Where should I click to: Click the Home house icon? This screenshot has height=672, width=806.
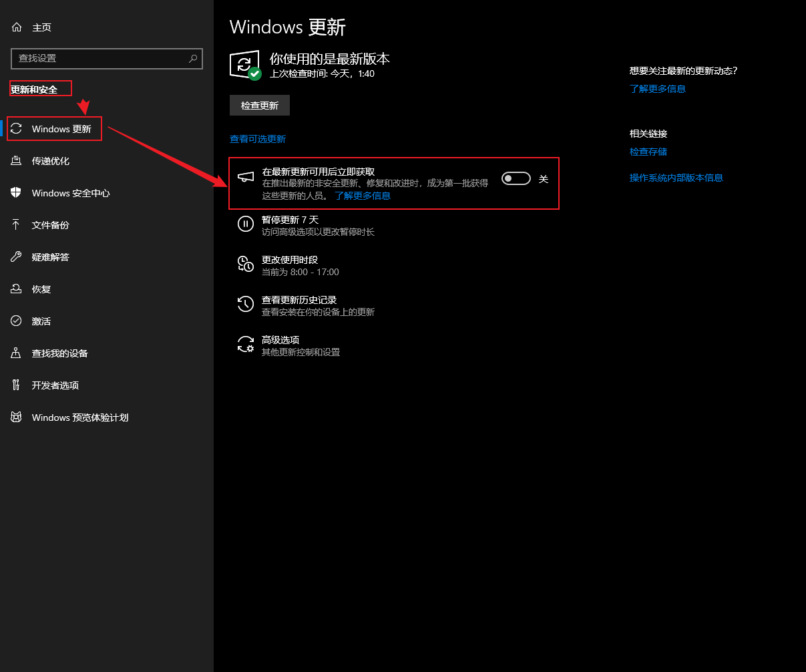tap(17, 27)
